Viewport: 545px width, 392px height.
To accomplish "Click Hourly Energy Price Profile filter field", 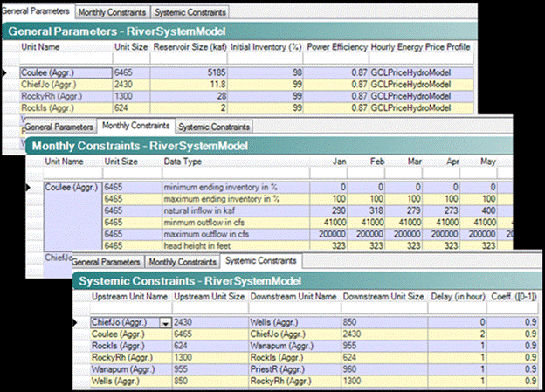I will [x=421, y=58].
